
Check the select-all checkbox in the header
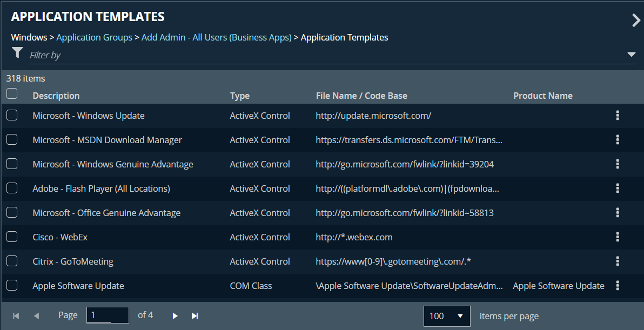click(x=11, y=93)
